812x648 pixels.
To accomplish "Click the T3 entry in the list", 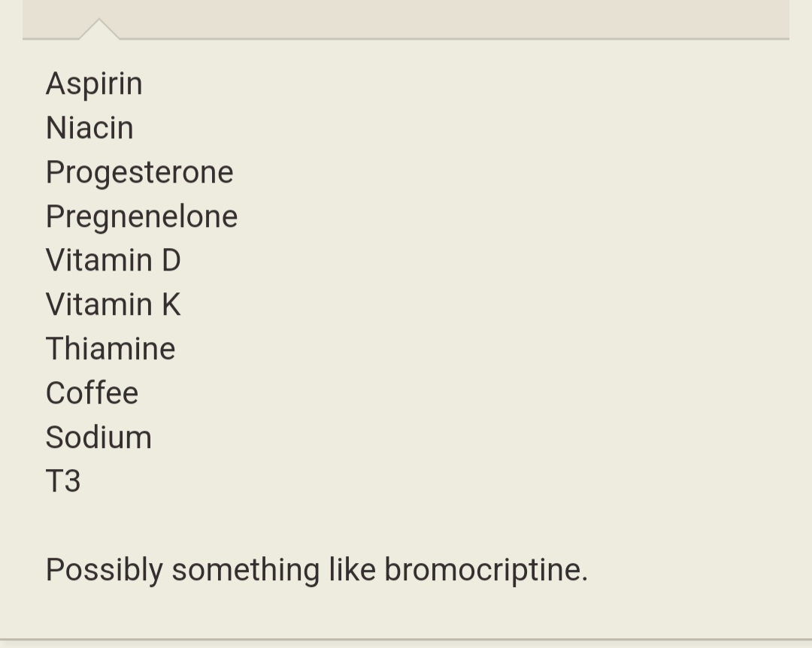I will point(63,481).
